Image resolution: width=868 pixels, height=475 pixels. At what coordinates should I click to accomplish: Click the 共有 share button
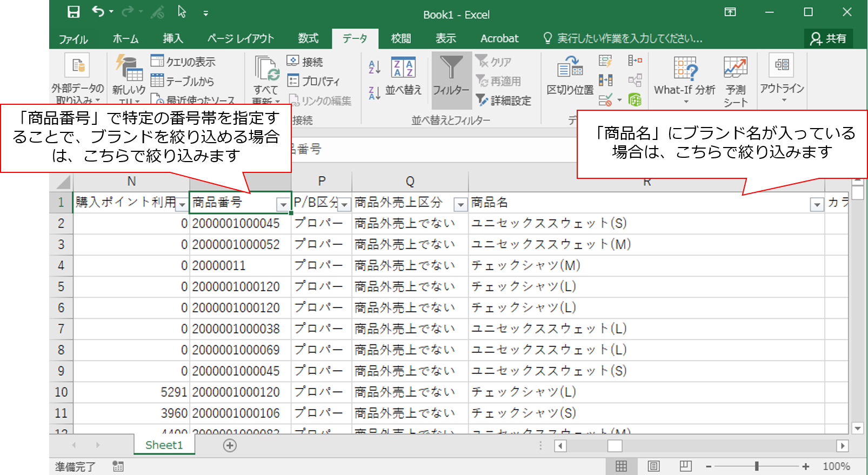[828, 38]
